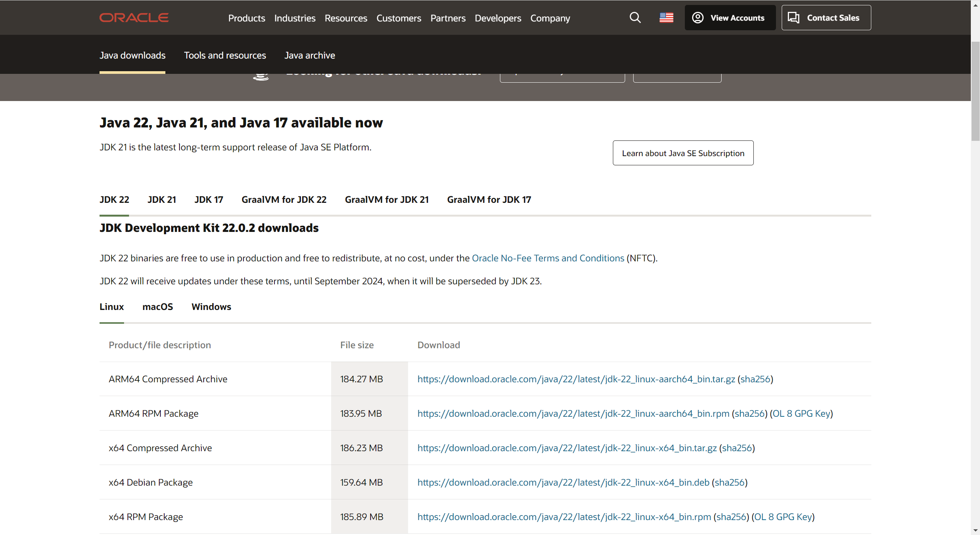
Task: Download the x64 Debian Package .deb link
Action: click(x=563, y=483)
